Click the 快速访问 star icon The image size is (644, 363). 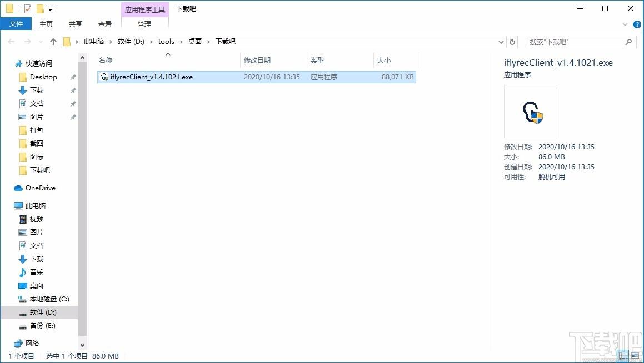pos(18,64)
